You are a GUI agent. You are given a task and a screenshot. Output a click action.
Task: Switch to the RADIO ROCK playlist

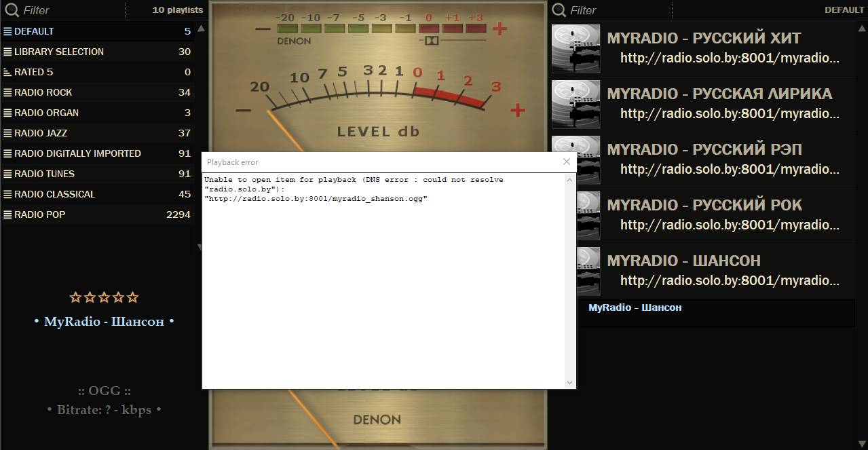coord(97,92)
